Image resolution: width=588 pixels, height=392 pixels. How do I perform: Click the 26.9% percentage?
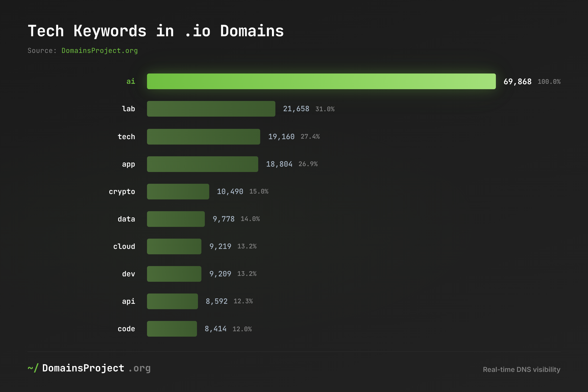308,164
